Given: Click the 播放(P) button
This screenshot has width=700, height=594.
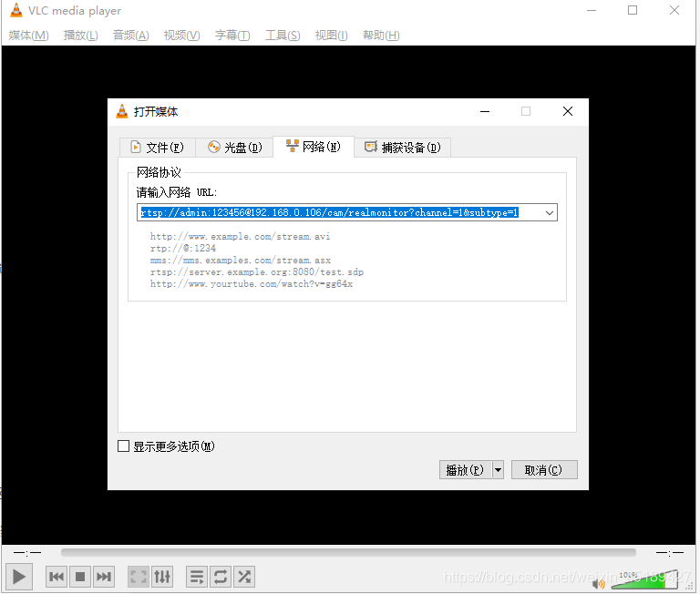Looking at the screenshot, I should click(x=465, y=470).
